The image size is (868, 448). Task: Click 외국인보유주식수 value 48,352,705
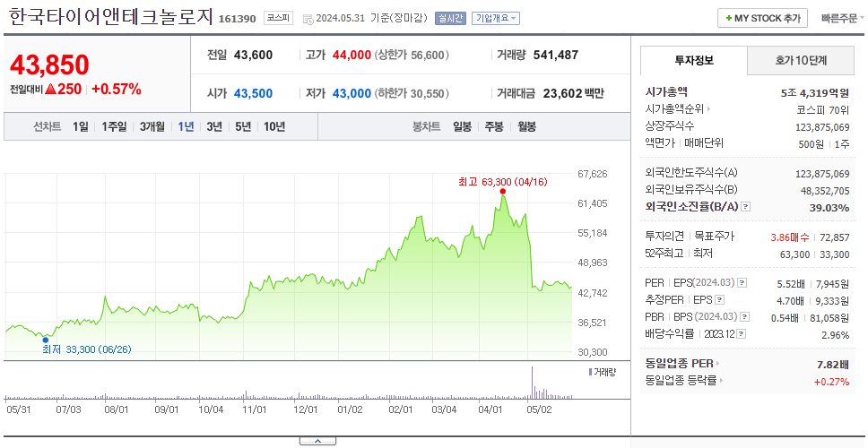pos(825,191)
